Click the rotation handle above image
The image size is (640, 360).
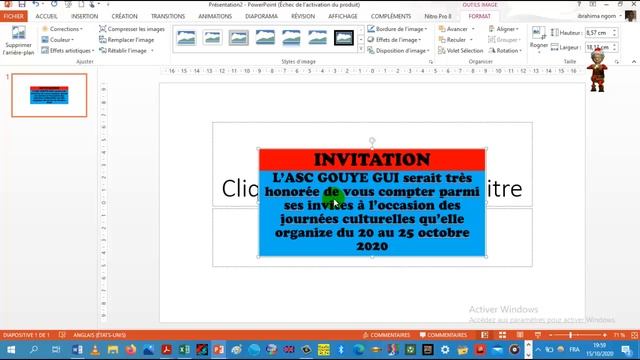[x=372, y=141]
